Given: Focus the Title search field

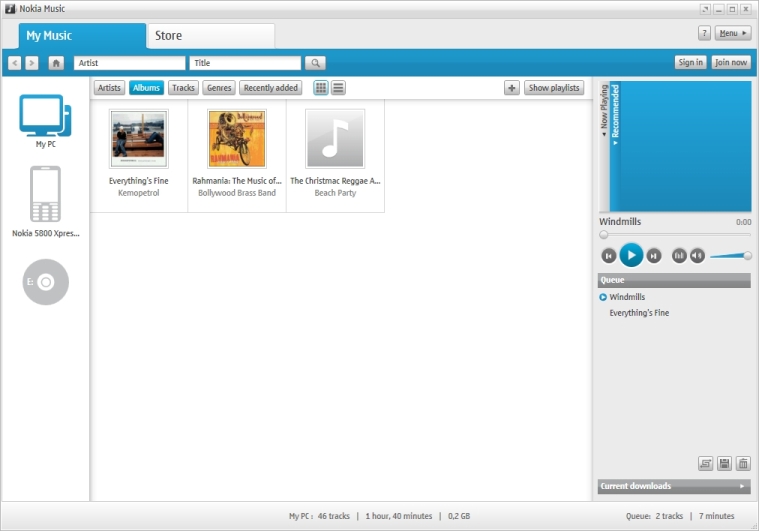Looking at the screenshot, I should pos(245,63).
